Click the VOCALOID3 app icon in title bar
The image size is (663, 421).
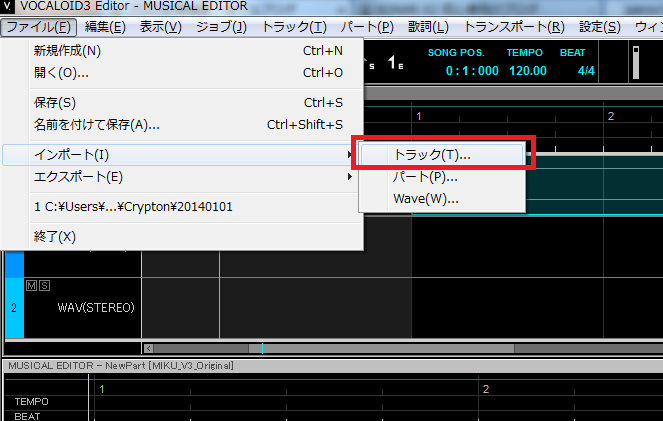point(7,6)
